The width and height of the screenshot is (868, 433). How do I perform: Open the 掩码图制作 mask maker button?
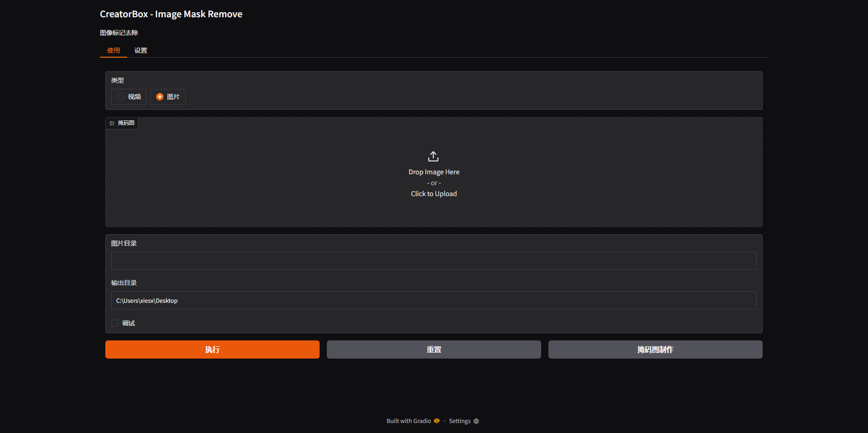[x=656, y=349]
